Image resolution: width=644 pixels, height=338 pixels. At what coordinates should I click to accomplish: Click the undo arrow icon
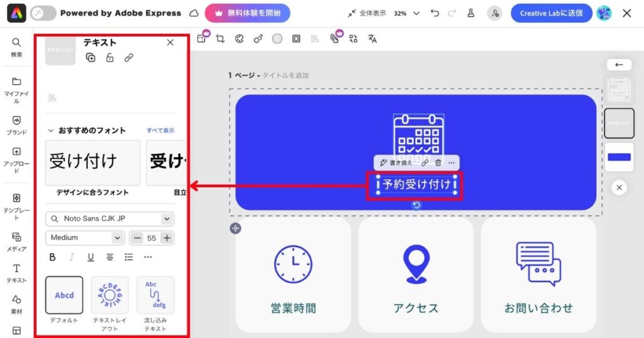coord(435,13)
